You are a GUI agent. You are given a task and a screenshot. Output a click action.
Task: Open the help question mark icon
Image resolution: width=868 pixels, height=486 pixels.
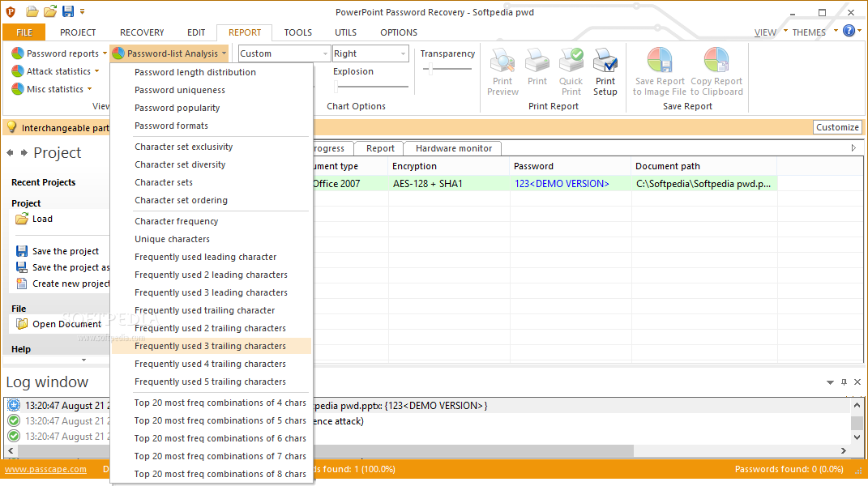click(x=849, y=31)
